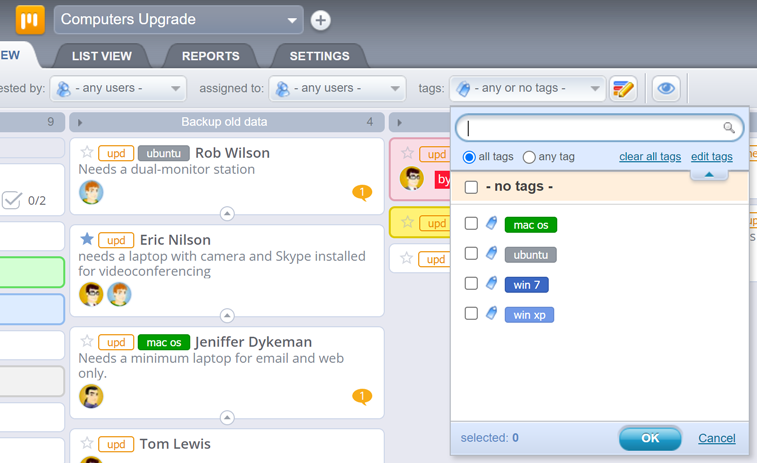Check the win xp tag checkbox
The height and width of the screenshot is (463, 757).
471,314
